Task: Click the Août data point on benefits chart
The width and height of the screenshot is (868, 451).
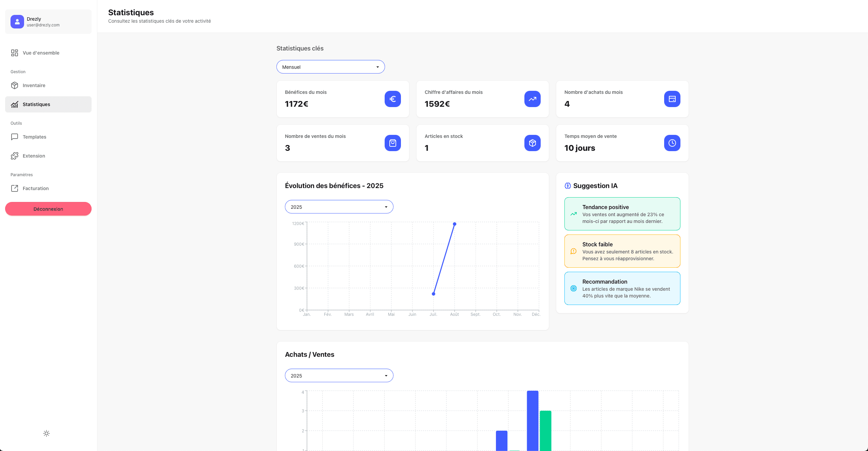Action: tap(455, 224)
